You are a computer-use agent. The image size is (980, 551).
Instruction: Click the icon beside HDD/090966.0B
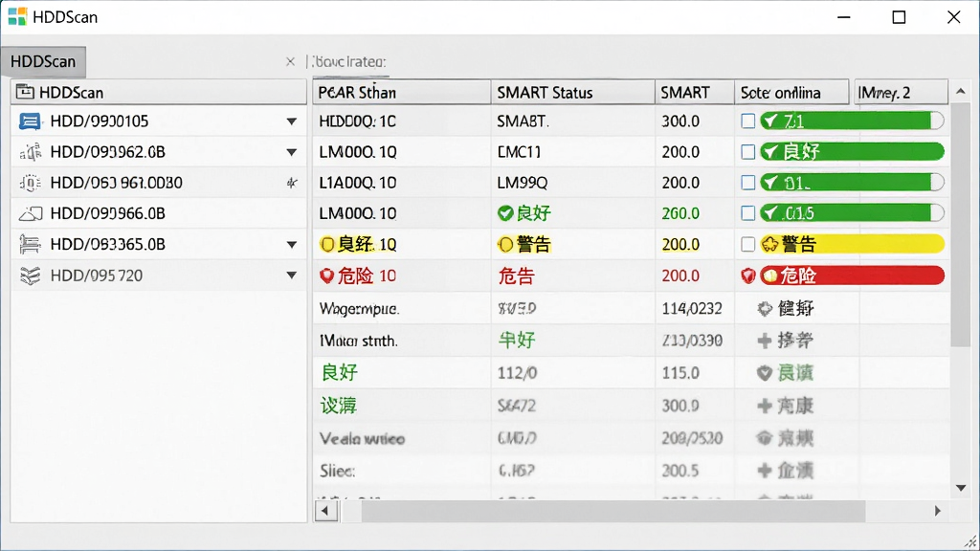point(30,213)
